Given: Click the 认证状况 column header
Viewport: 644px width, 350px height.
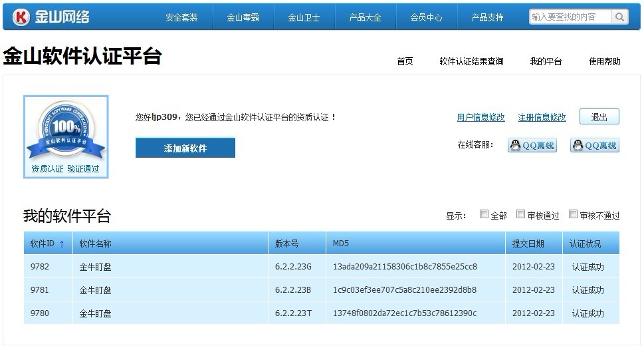Looking at the screenshot, I should 591,243.
